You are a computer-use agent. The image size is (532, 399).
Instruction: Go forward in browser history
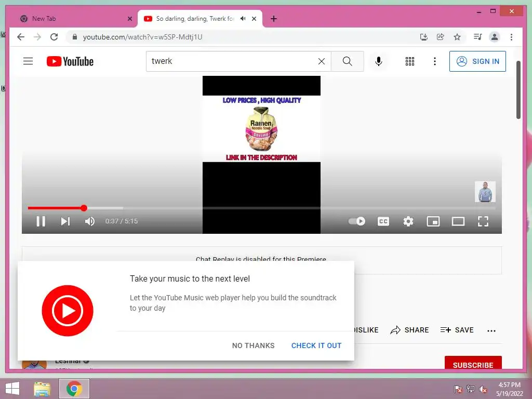coord(37,37)
